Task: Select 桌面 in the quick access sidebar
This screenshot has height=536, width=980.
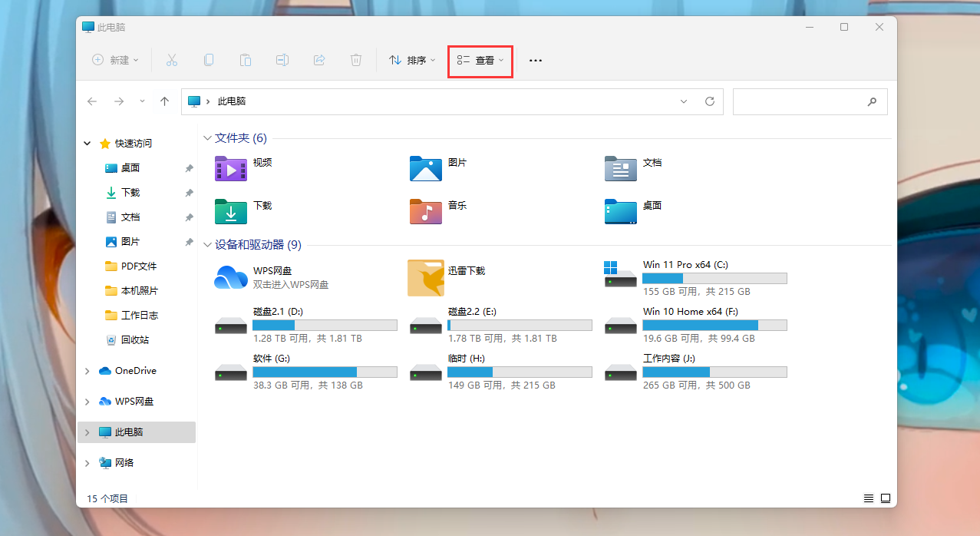Action: (130, 168)
